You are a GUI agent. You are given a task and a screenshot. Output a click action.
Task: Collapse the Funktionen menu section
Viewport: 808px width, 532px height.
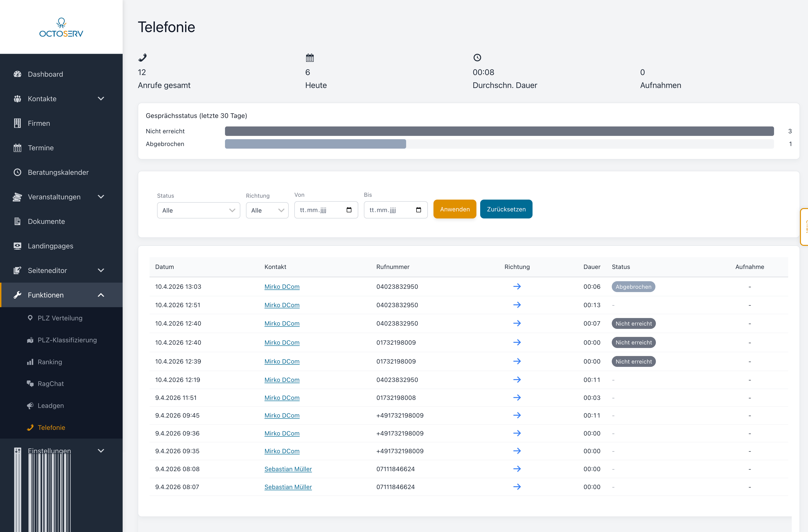[x=101, y=295]
